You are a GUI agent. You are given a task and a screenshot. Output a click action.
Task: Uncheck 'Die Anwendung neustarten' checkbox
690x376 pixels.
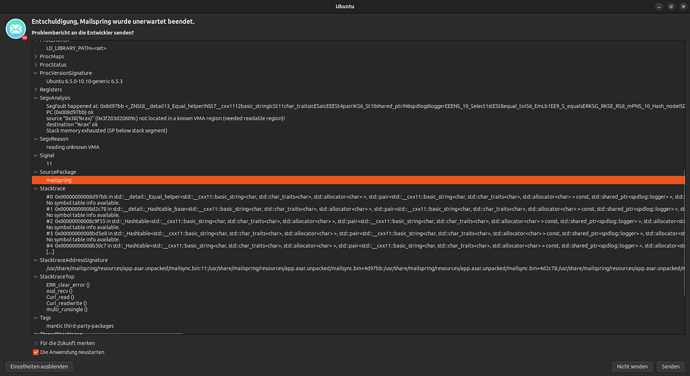36,352
